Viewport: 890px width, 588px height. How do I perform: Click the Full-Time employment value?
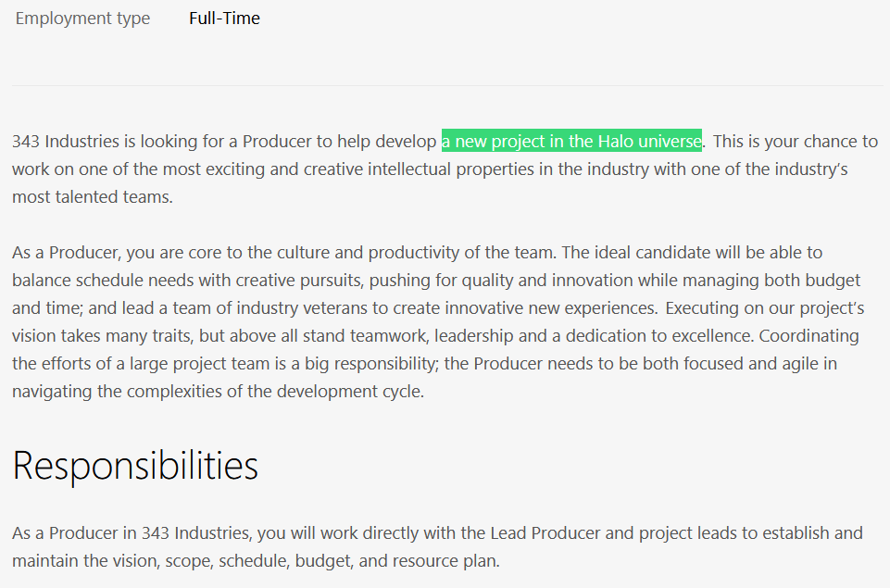coord(224,19)
